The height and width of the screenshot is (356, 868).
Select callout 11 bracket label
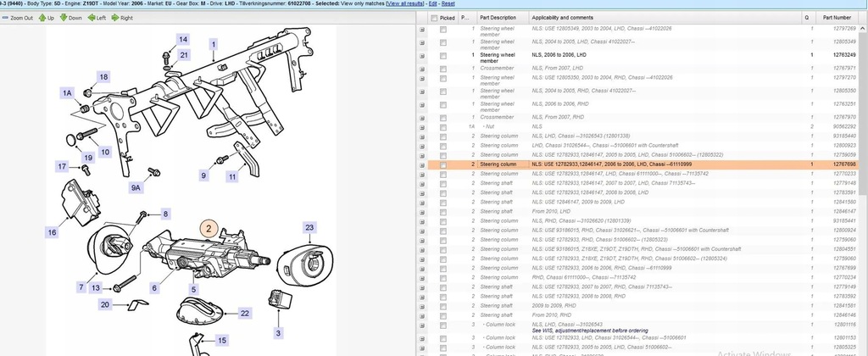pos(232,177)
